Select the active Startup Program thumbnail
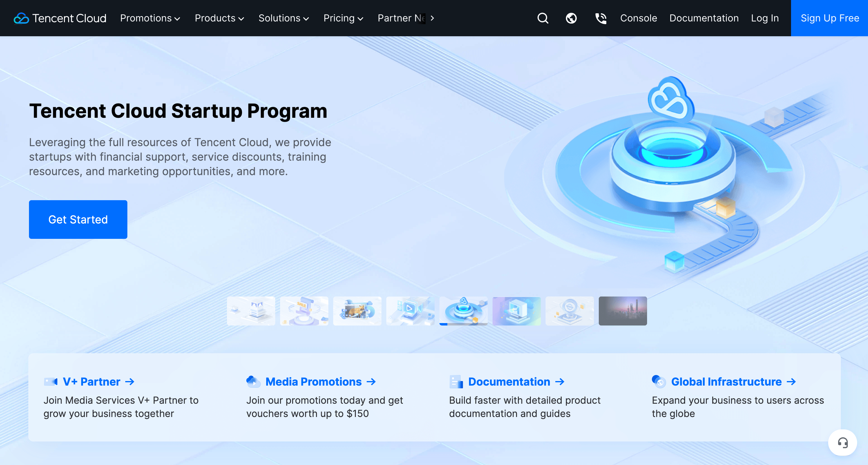Viewport: 868px width, 465px height. coord(464,311)
